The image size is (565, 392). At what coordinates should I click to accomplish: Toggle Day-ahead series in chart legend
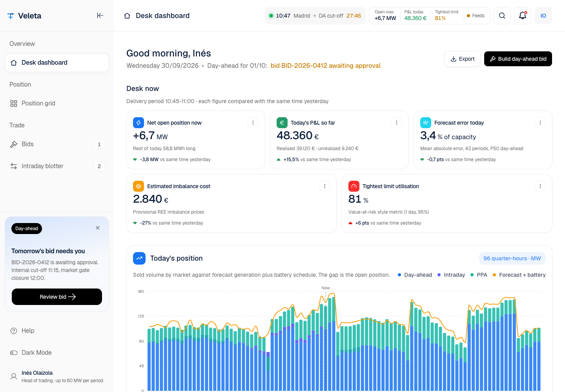click(415, 275)
